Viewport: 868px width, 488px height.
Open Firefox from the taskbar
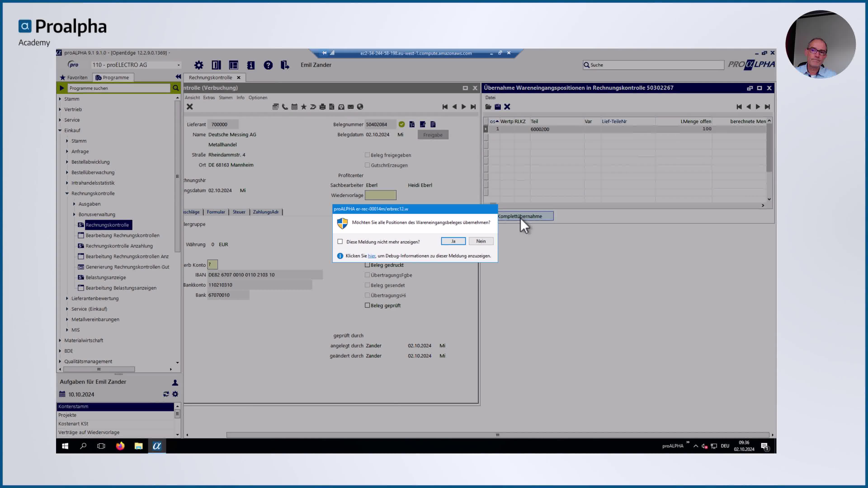[120, 446]
